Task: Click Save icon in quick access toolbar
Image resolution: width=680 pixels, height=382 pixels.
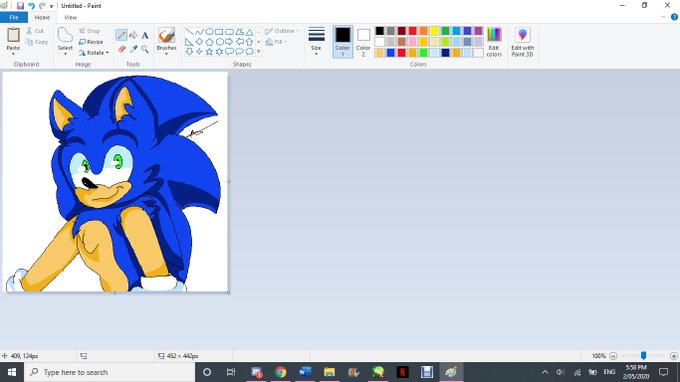Action: pos(20,6)
